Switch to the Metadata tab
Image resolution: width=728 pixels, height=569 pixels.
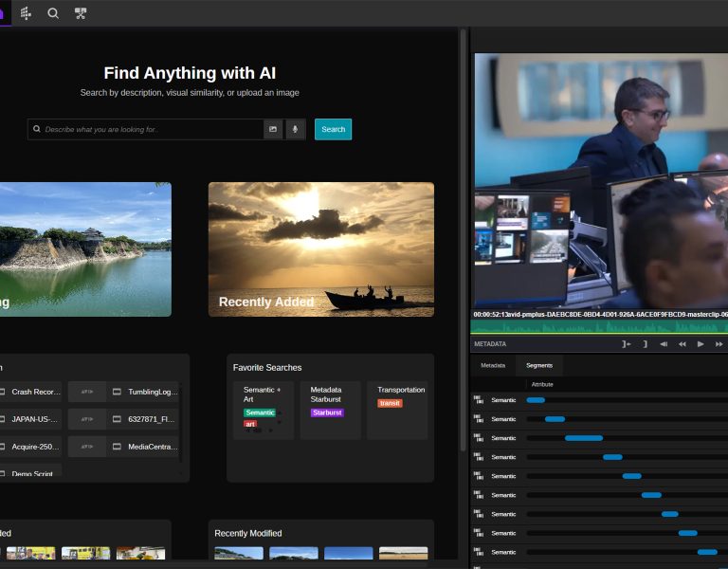493,365
